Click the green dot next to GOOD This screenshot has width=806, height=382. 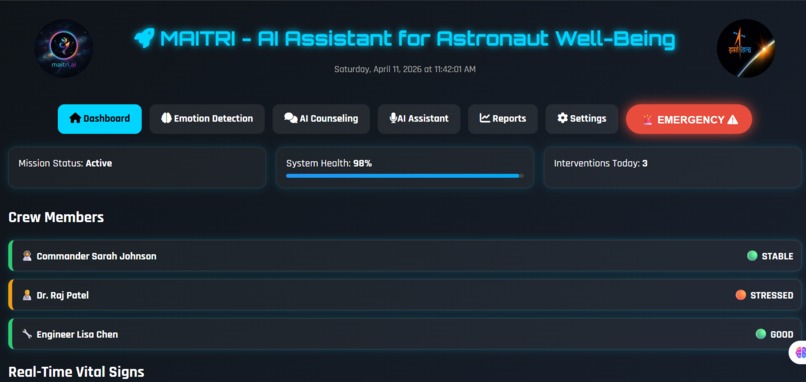coord(761,334)
